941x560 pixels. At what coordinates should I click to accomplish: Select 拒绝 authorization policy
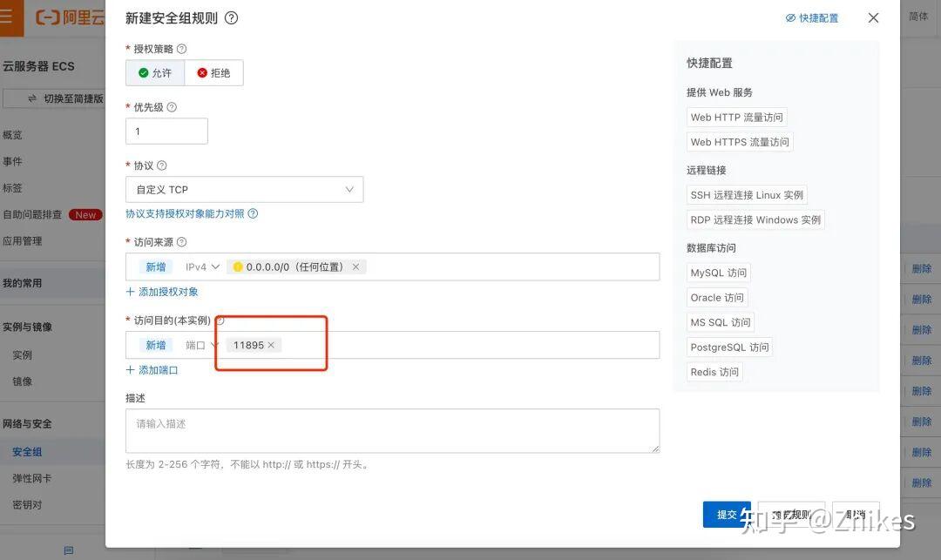point(213,73)
